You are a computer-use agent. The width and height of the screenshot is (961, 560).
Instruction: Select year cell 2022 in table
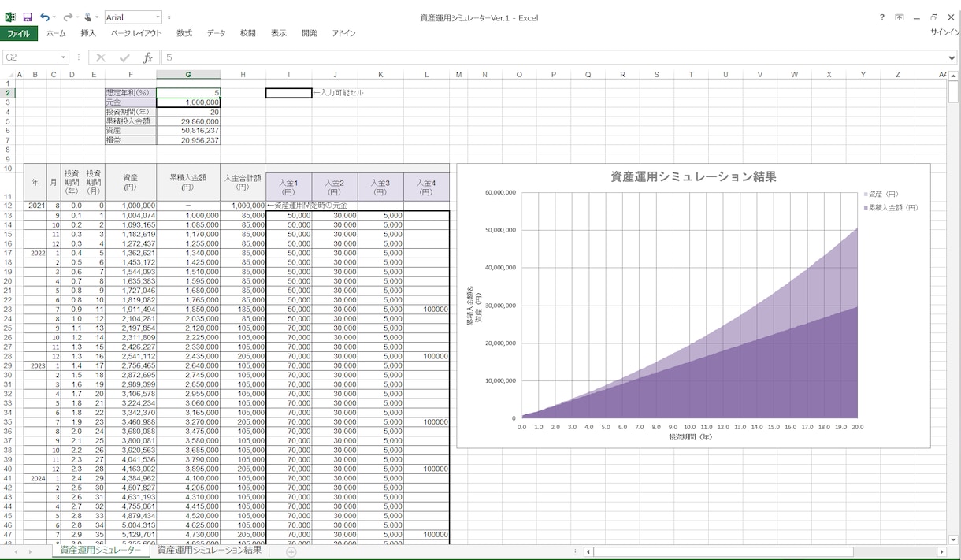pyautogui.click(x=36, y=253)
